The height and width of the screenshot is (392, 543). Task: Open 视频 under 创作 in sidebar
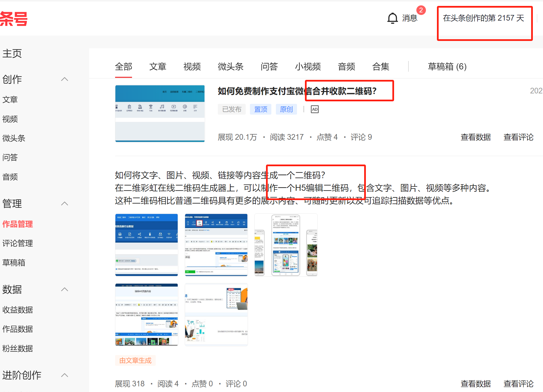[10, 119]
